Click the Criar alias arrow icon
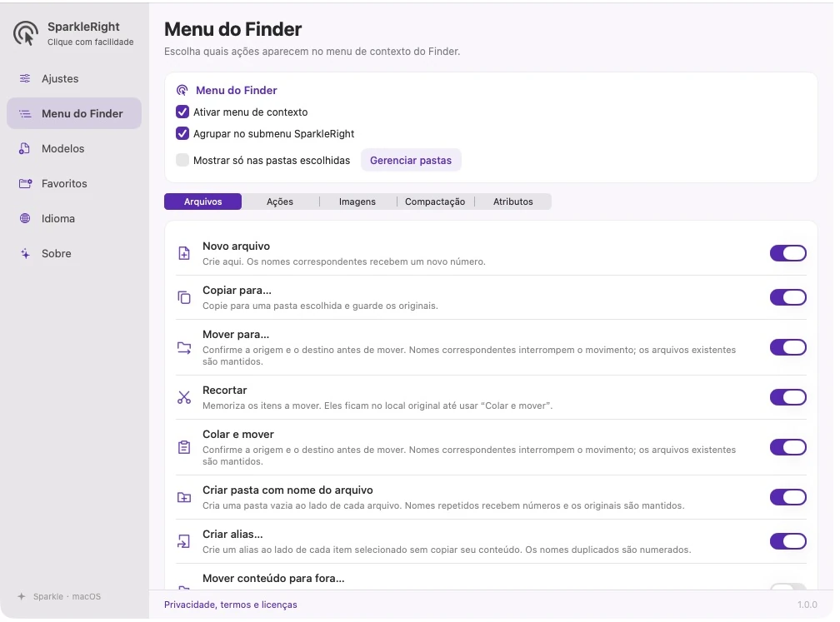 (x=183, y=541)
